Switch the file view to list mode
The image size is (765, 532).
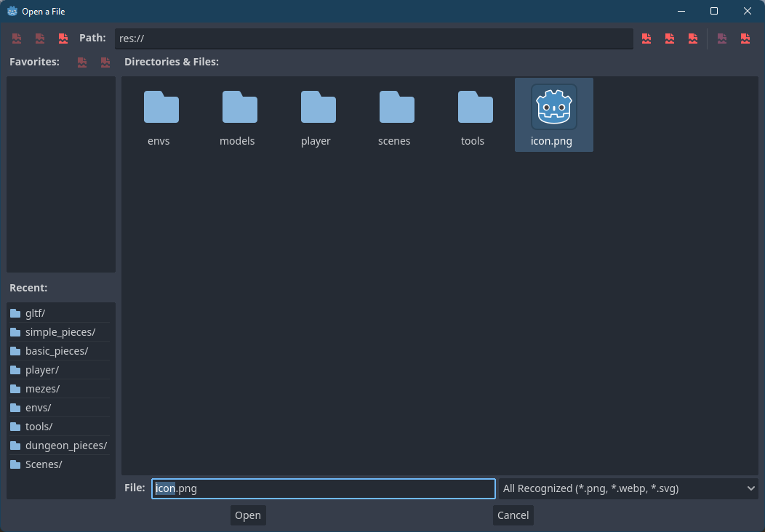(x=722, y=38)
